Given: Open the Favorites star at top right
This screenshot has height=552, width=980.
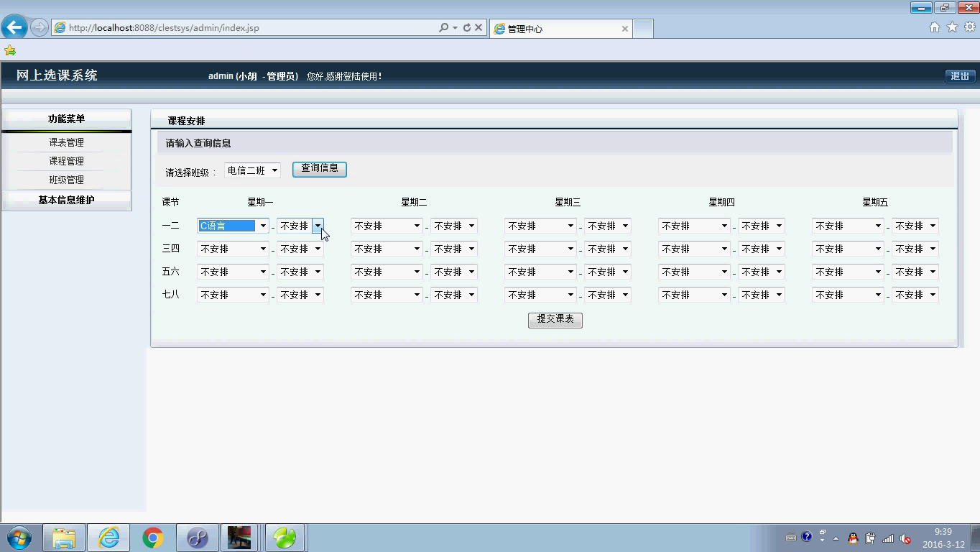Looking at the screenshot, I should 953,27.
